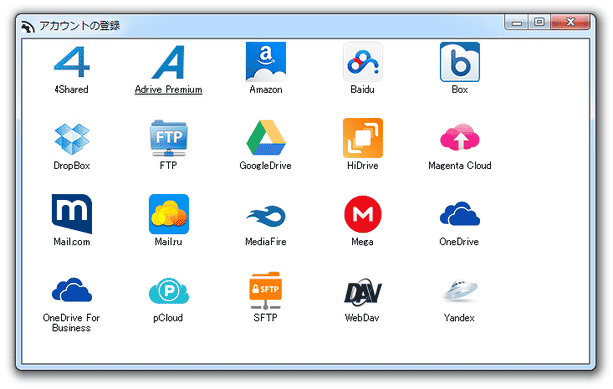The image size is (613, 389).
Task: Select the 4Shared account icon
Action: (x=72, y=62)
